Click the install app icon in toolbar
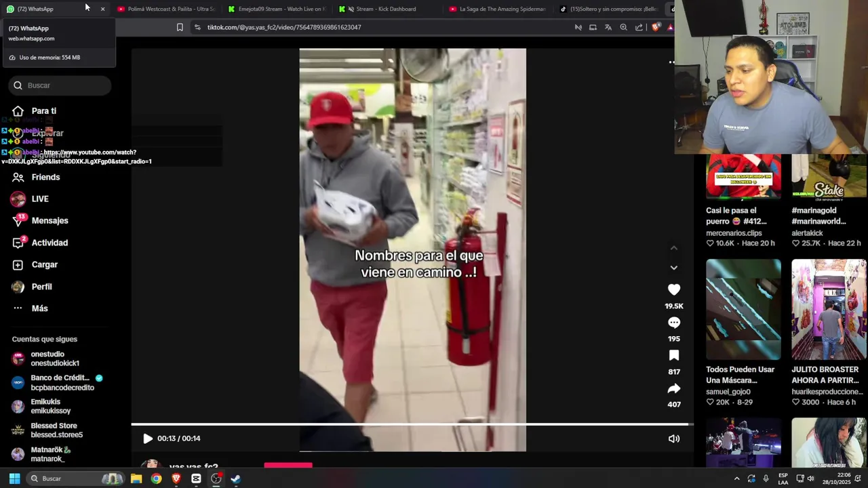868x488 pixels. 593,27
